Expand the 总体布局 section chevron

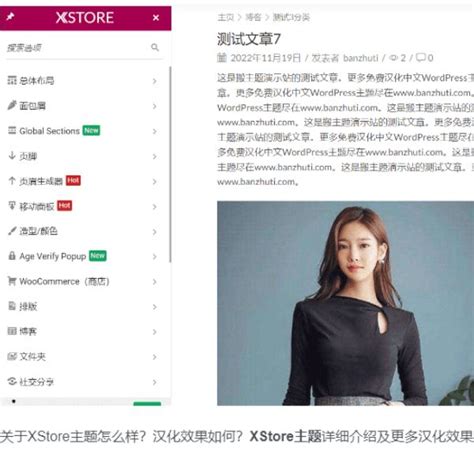[154, 81]
